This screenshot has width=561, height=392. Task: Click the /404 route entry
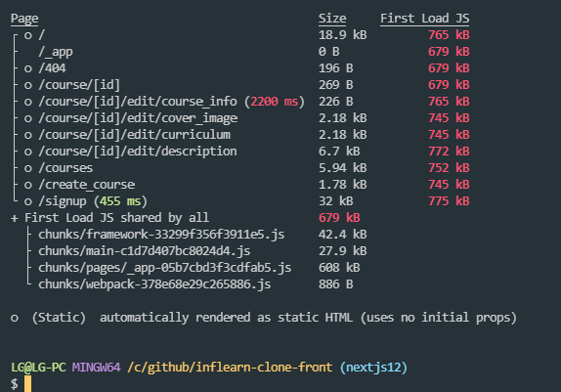(52, 68)
